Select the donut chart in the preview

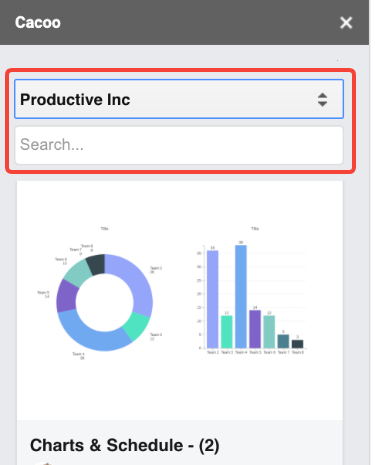[104, 302]
